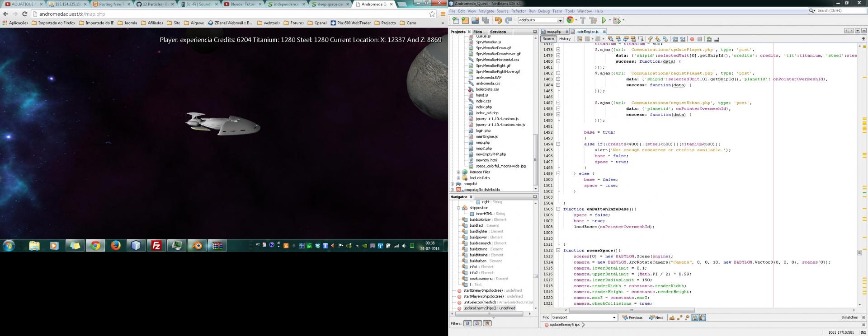
Task: Toggle Whole Words icon in find bar
Action: click(679, 317)
